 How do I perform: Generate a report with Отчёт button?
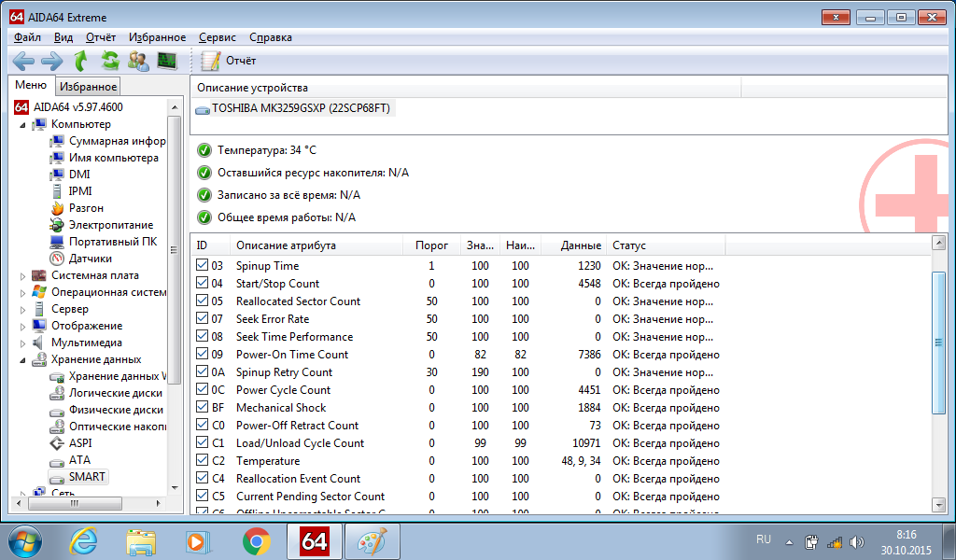[x=229, y=61]
